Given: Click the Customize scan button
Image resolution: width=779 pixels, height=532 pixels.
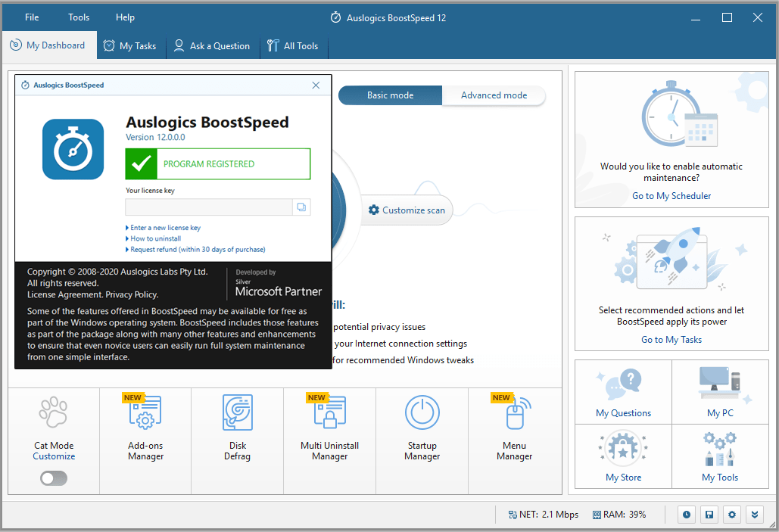Looking at the screenshot, I should pos(407,210).
